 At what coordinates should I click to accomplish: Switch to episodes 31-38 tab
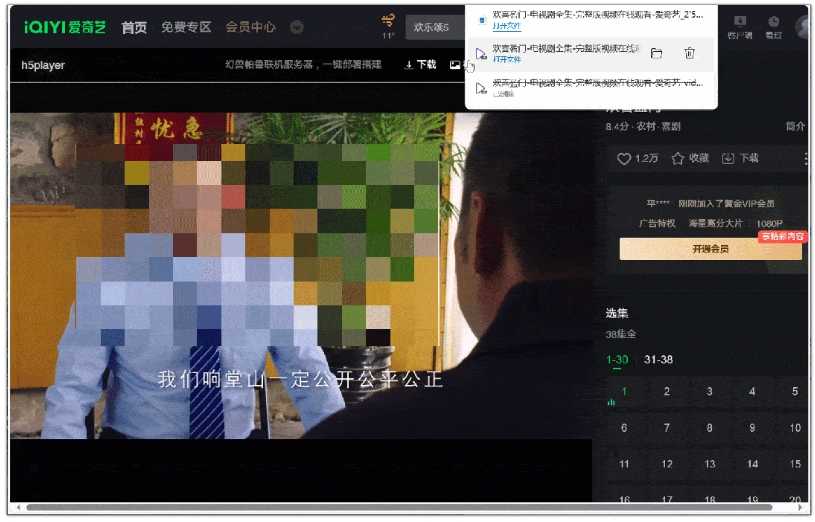(x=658, y=360)
